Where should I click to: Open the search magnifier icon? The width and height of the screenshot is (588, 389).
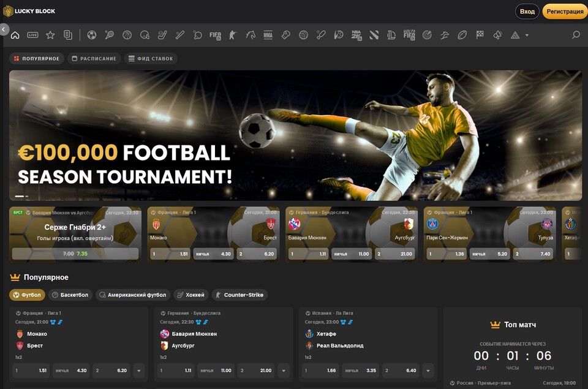click(576, 35)
